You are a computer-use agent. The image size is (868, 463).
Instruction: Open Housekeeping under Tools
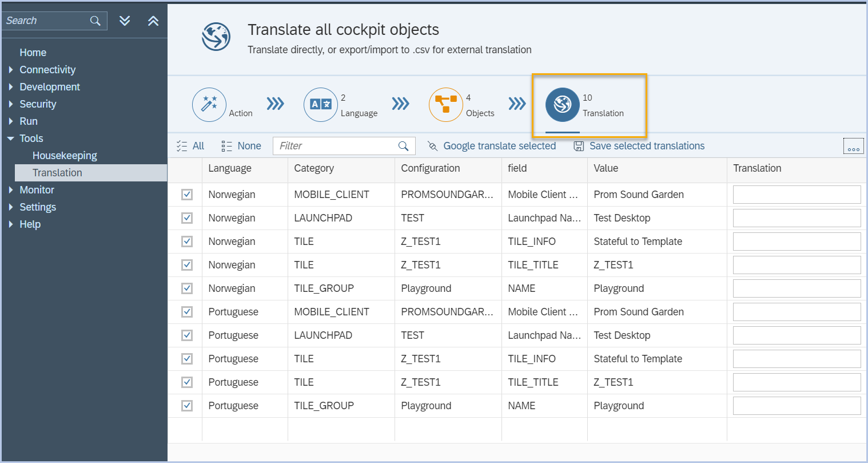coord(65,156)
